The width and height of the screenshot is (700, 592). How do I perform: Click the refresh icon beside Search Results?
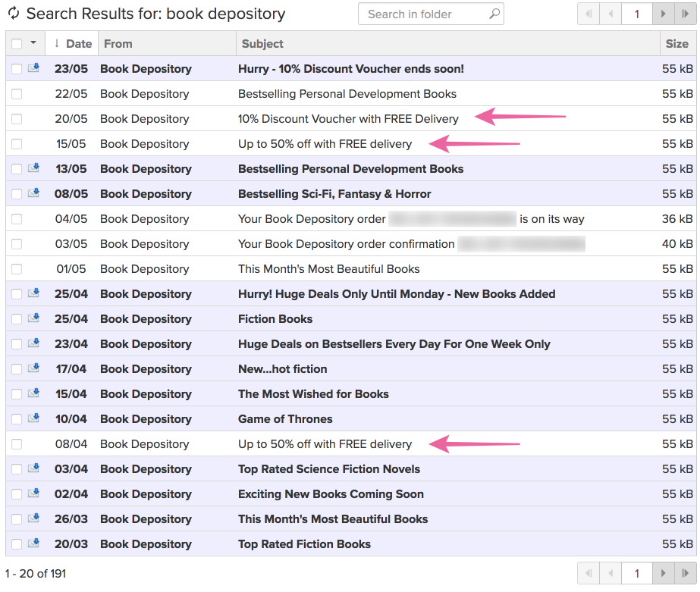[x=14, y=14]
